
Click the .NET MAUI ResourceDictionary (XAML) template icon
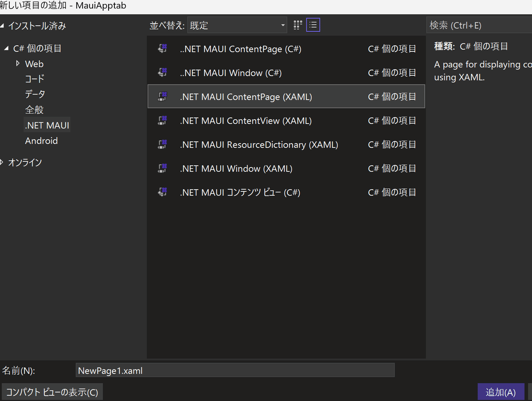(163, 144)
